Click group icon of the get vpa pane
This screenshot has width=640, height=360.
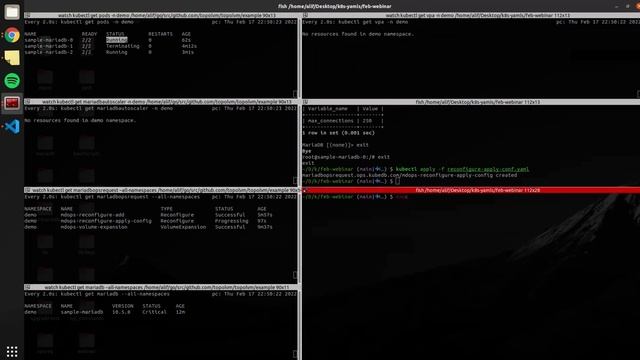(x=305, y=15)
